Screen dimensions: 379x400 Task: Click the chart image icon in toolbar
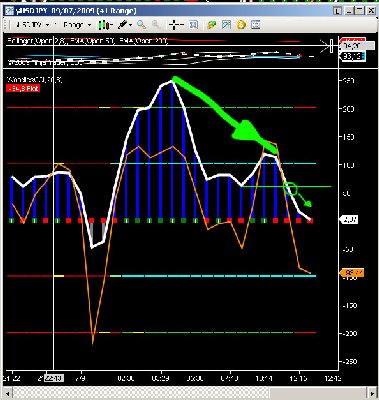[x=226, y=25]
